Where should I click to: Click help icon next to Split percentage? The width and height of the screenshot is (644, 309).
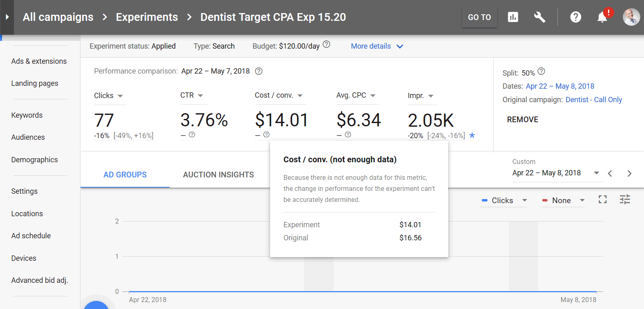541,72
